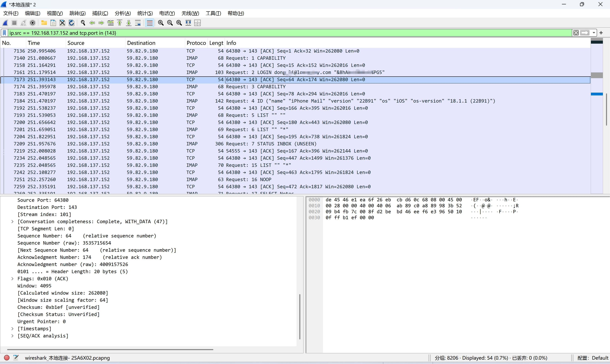
Task: Open Expert Information via the status circle
Action: [x=7, y=358]
